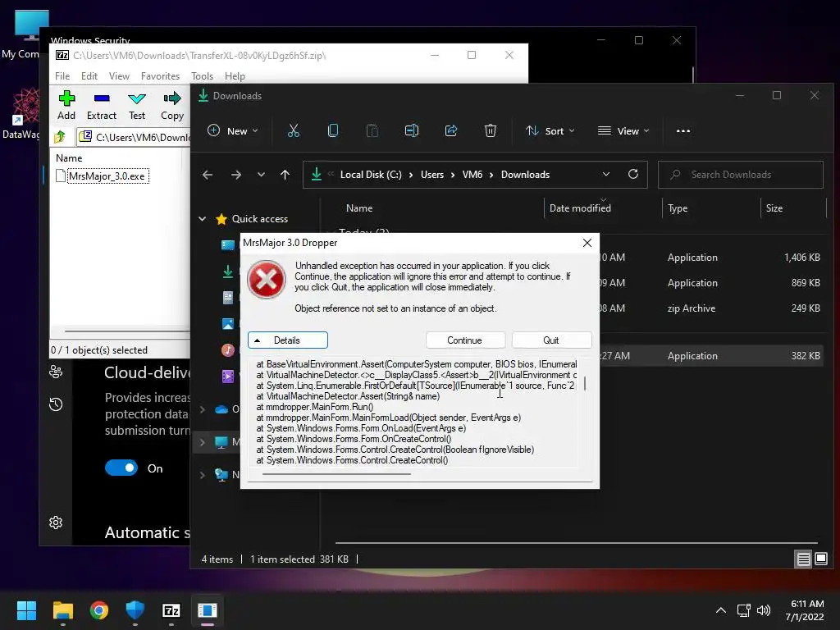Open View menu in 7-Zip
This screenshot has width=840, height=630.
(x=119, y=76)
